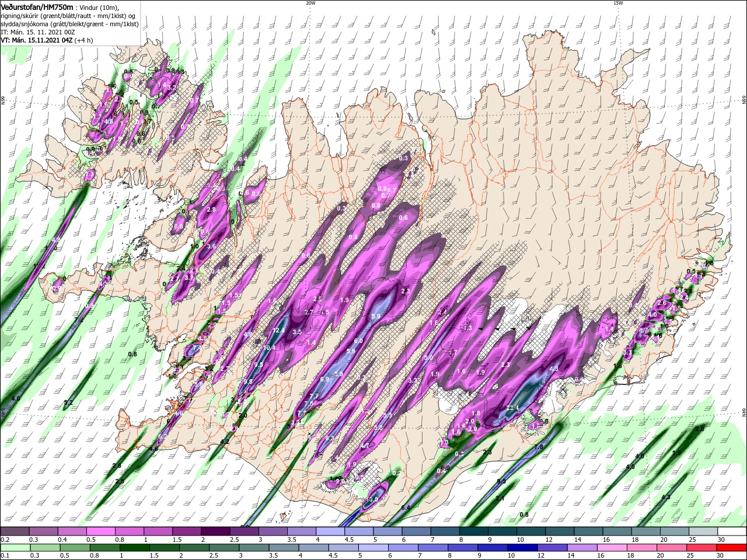Pick the top-row 6 slate blue swatch
This screenshot has width=747, height=560.
(x=416, y=531)
